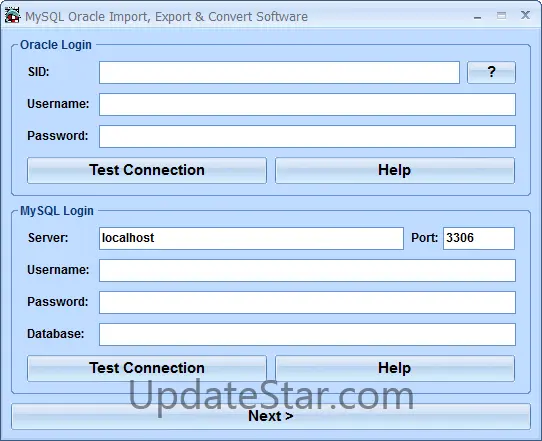Click the application icon in title bar
542x441 pixels.
tap(12, 16)
